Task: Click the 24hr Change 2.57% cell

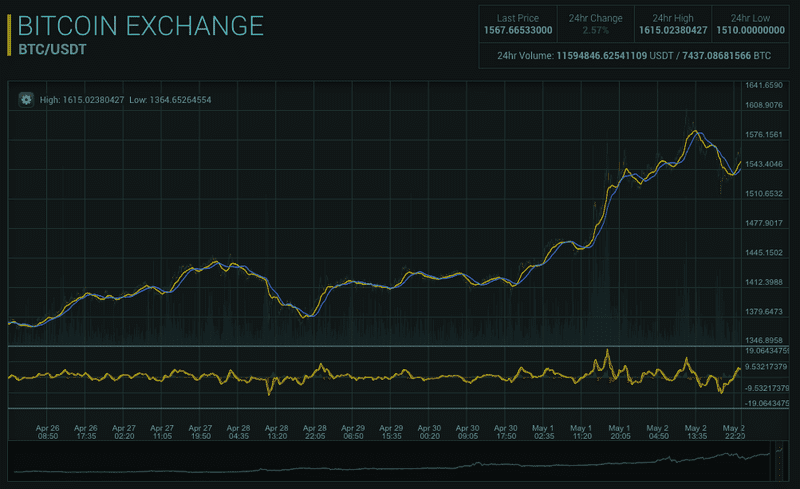Action: coord(595,24)
